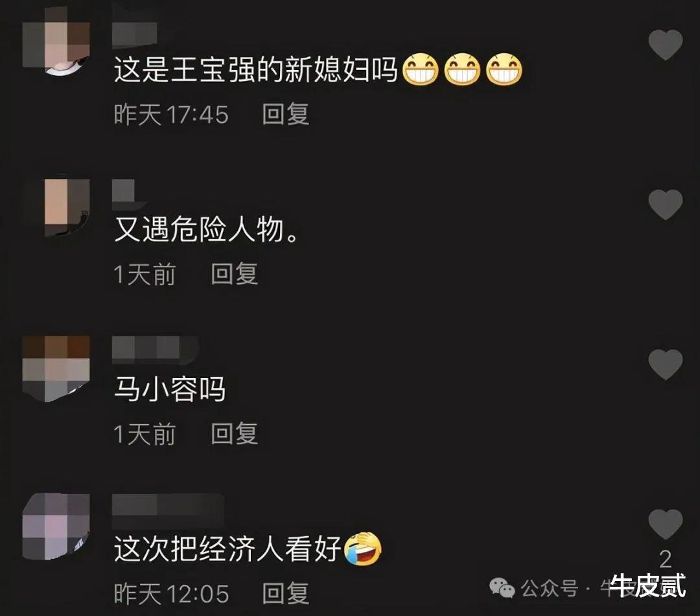Screen dimensions: 700x616
Task: Click the comment text 这是王宝强的新媳妇吗
Action: (256, 69)
